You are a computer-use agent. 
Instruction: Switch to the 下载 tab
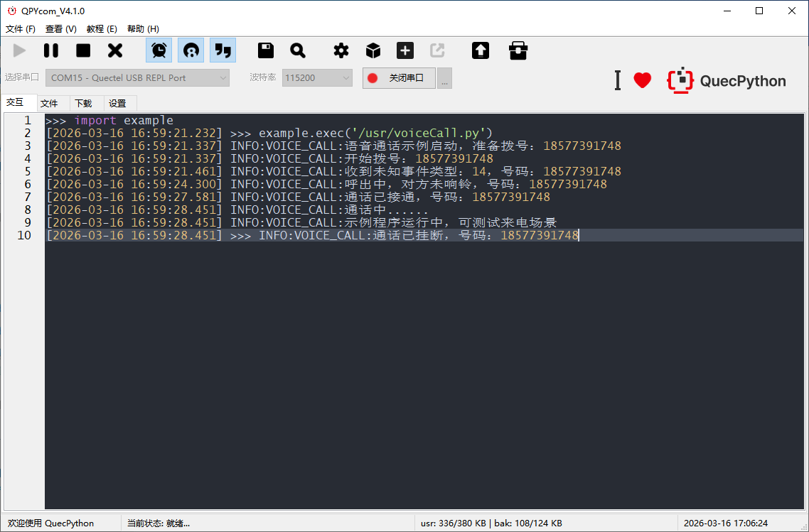click(83, 103)
